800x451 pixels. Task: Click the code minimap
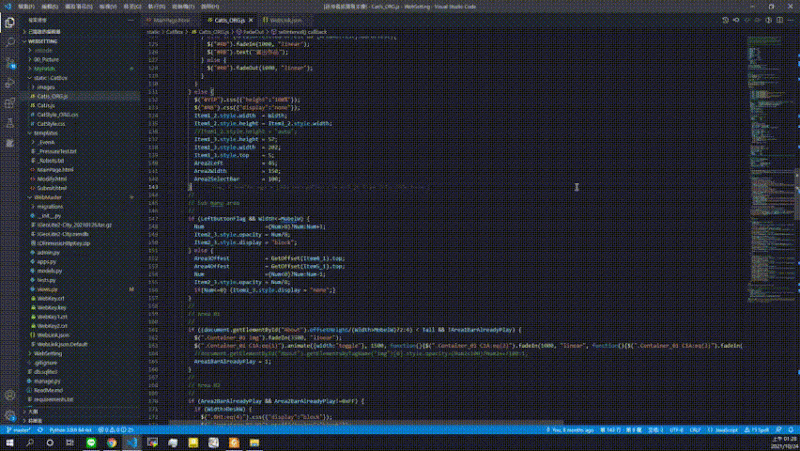coord(769,168)
